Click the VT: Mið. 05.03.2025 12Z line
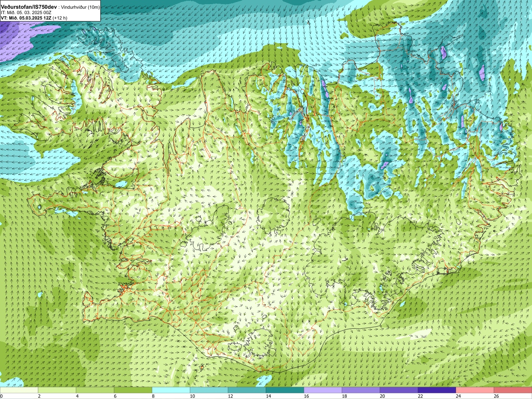The image size is (532, 399). [34, 18]
